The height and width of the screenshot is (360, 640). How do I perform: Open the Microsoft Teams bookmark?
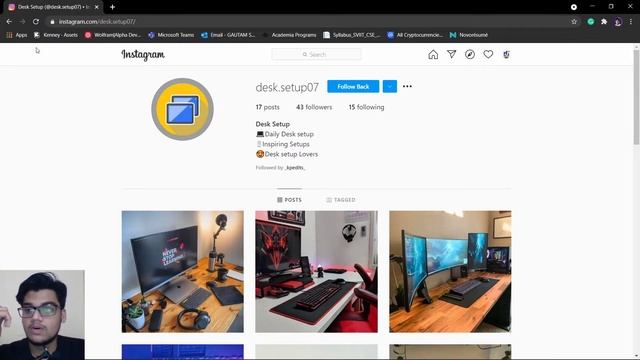[171, 35]
